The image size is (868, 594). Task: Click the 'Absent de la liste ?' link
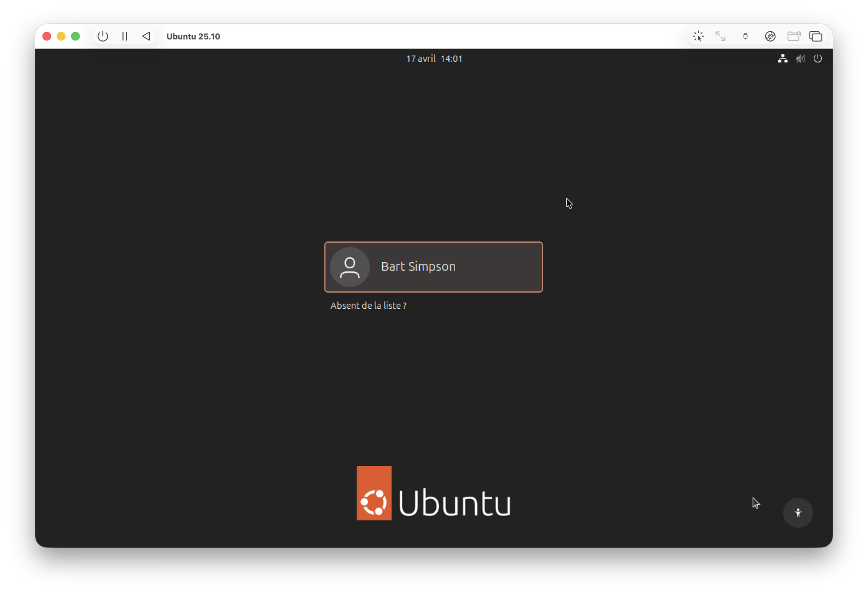pos(368,306)
